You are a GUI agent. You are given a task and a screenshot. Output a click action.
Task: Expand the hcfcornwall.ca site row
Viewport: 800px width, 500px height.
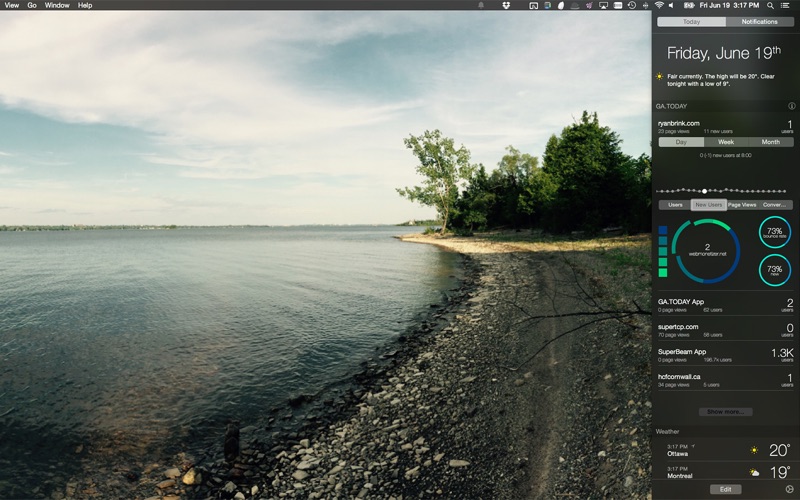(725, 380)
